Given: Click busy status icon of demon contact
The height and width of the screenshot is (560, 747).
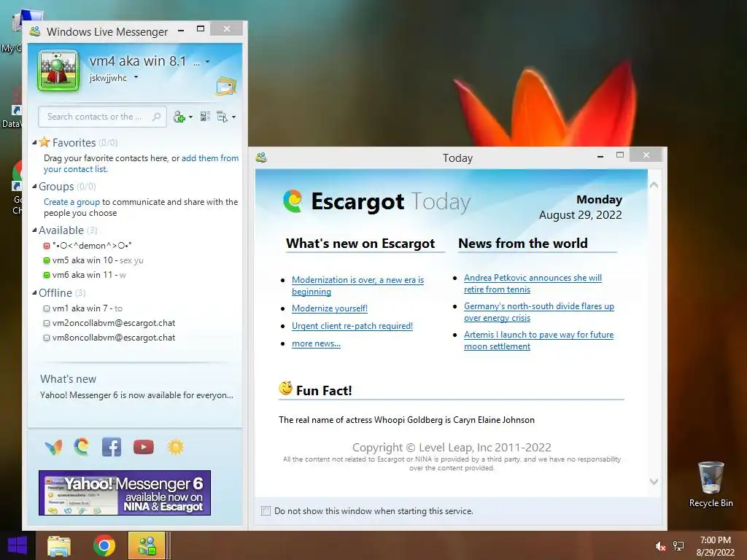Looking at the screenshot, I should pos(46,246).
